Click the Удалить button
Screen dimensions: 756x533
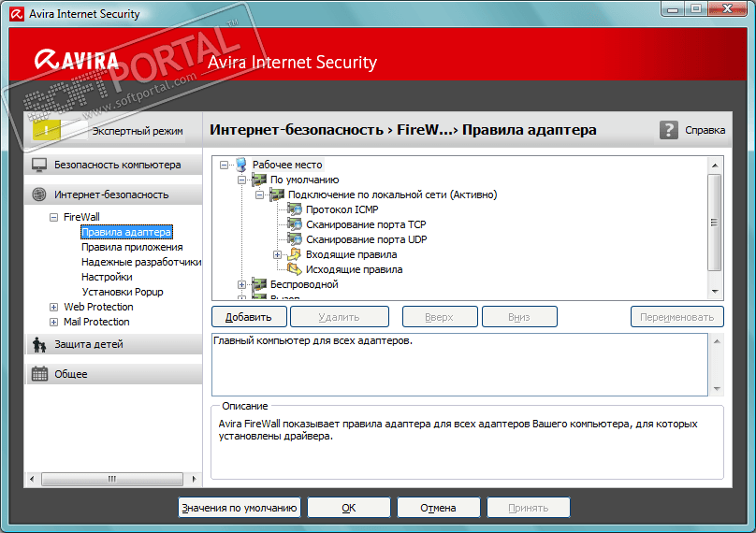pos(340,317)
